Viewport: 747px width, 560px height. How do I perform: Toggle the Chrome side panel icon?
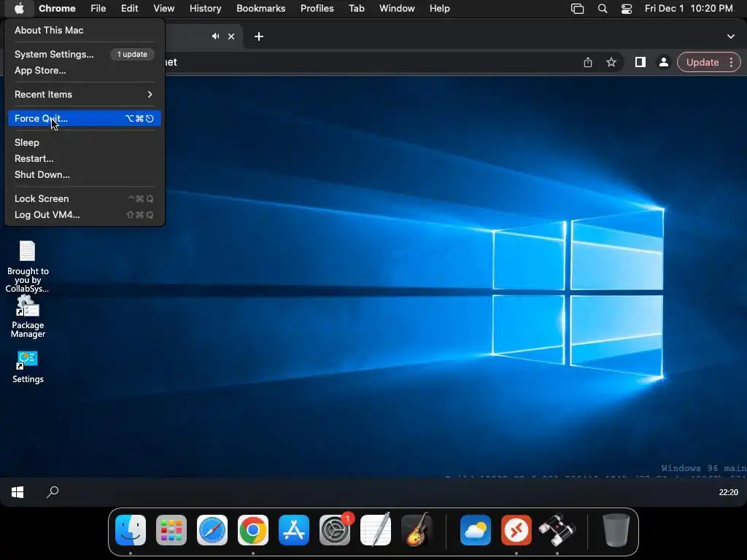(640, 63)
